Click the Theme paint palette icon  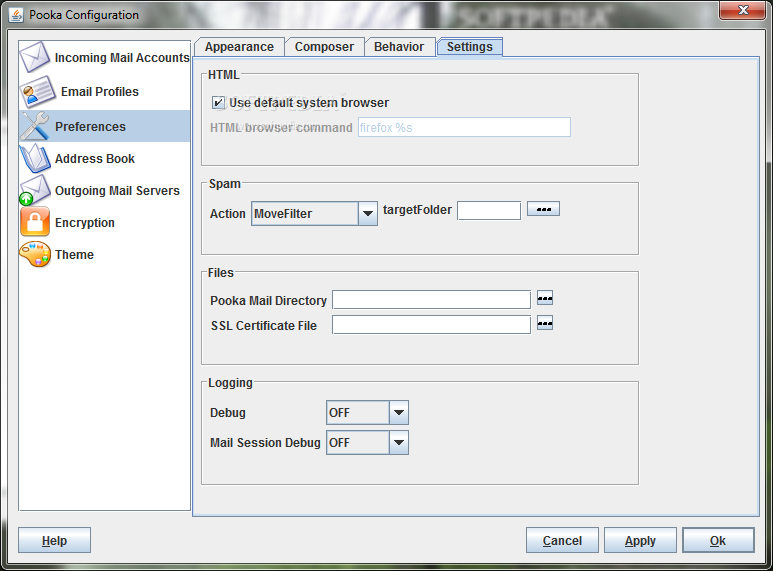point(35,254)
